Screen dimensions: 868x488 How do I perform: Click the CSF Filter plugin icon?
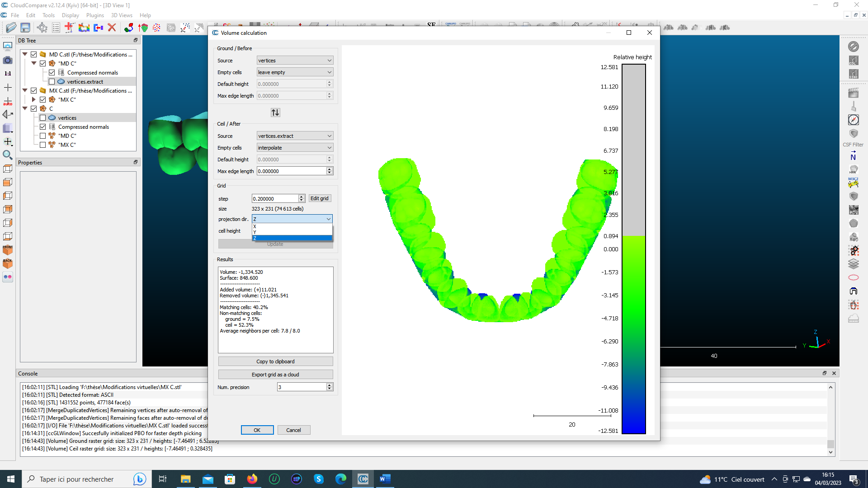pos(853,134)
